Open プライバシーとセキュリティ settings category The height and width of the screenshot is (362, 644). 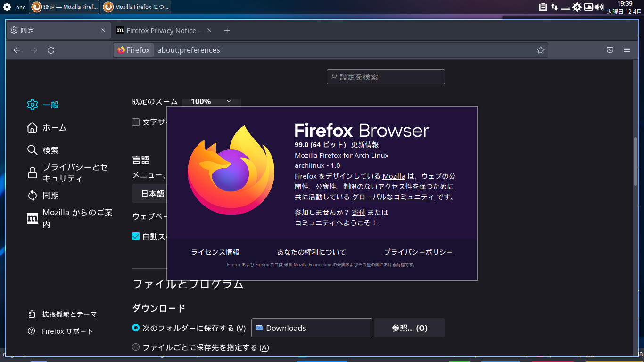68,173
